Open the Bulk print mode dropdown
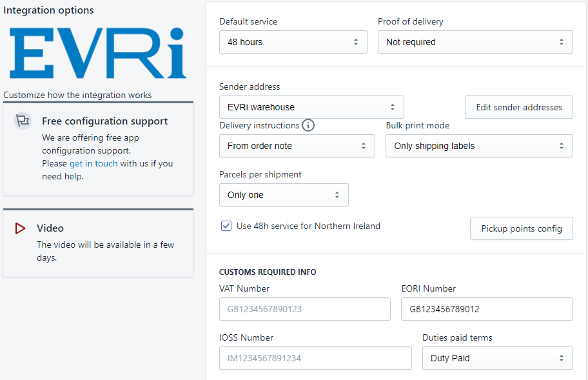The height and width of the screenshot is (380, 588). (x=479, y=146)
